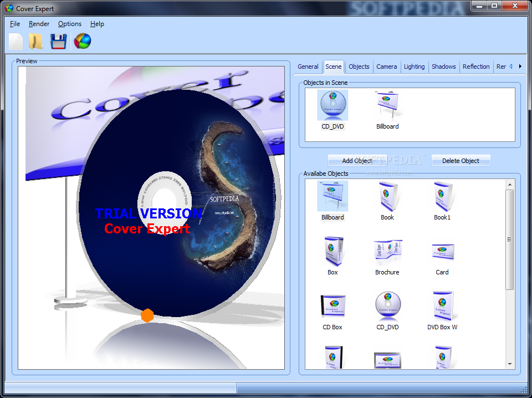Minimize the Cover Expert window
Viewport: 532px width, 398px height.
coord(480,6)
